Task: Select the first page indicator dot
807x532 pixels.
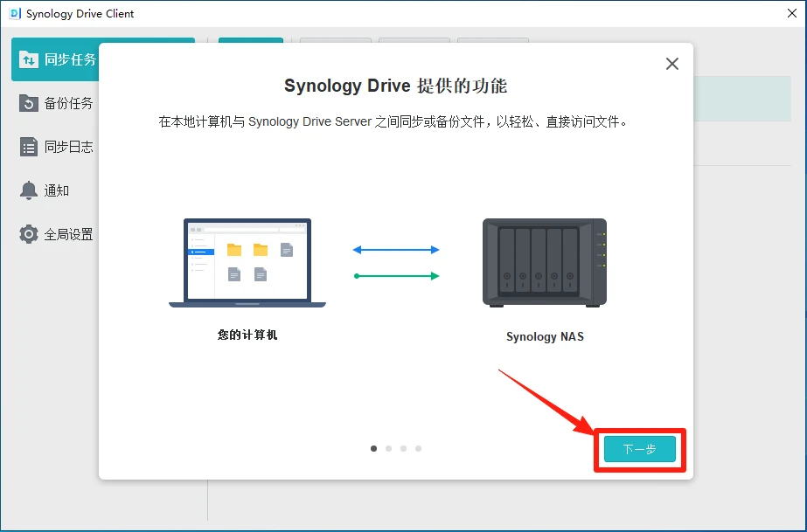Action: click(373, 449)
